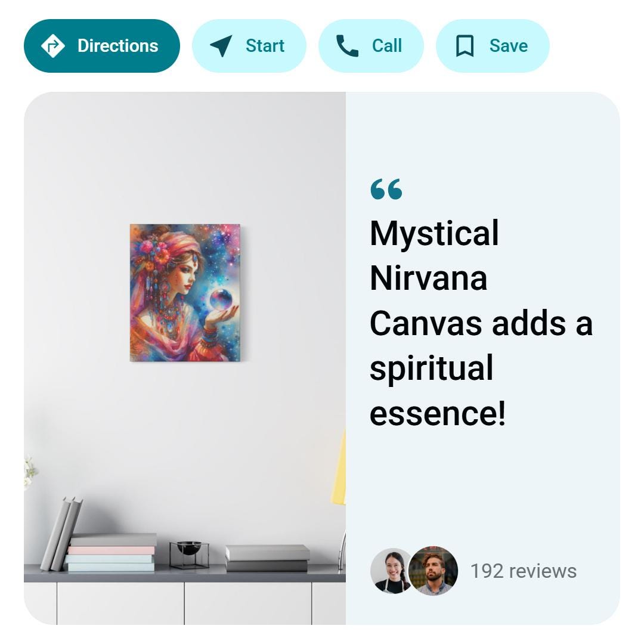Tap the Start button label
This screenshot has width=644, height=644.
tap(265, 45)
